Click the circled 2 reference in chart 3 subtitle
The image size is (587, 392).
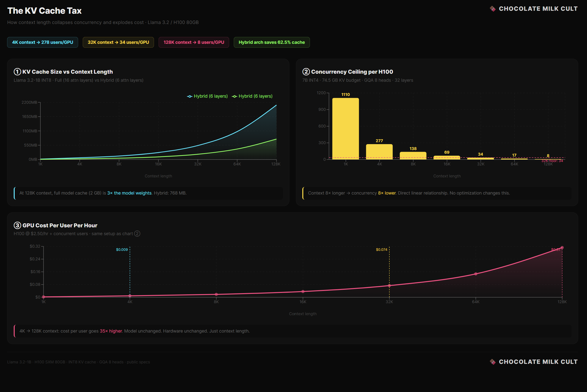137,233
